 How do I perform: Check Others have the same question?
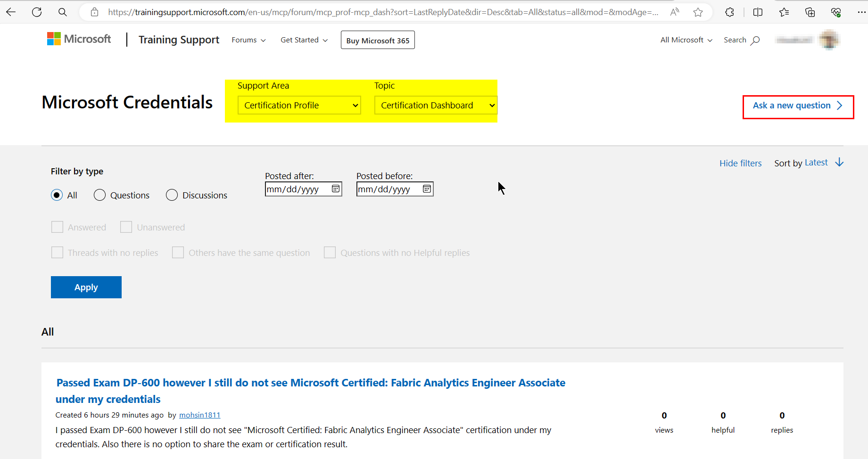(178, 253)
